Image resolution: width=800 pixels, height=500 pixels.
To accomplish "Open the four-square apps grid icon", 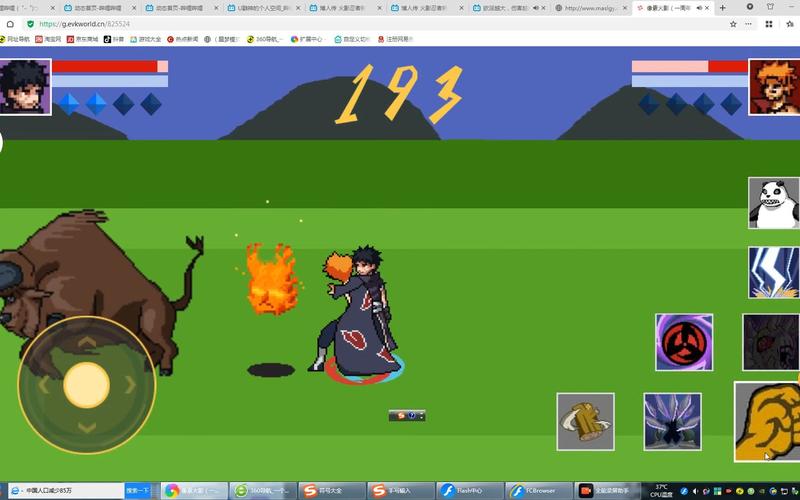I will point(769,24).
